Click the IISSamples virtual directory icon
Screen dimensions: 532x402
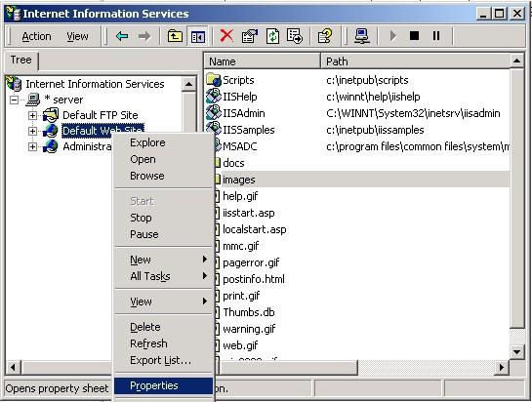click(x=214, y=129)
